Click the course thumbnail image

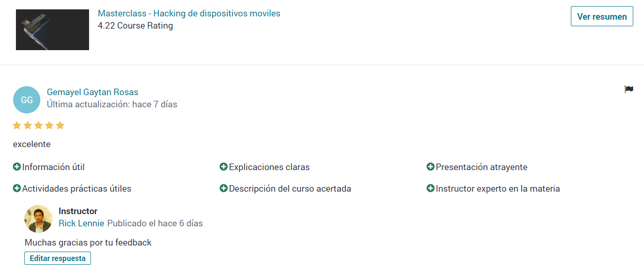pyautogui.click(x=52, y=30)
